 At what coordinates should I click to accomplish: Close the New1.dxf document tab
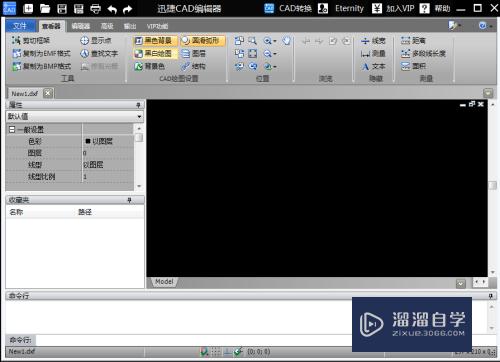tap(48, 93)
